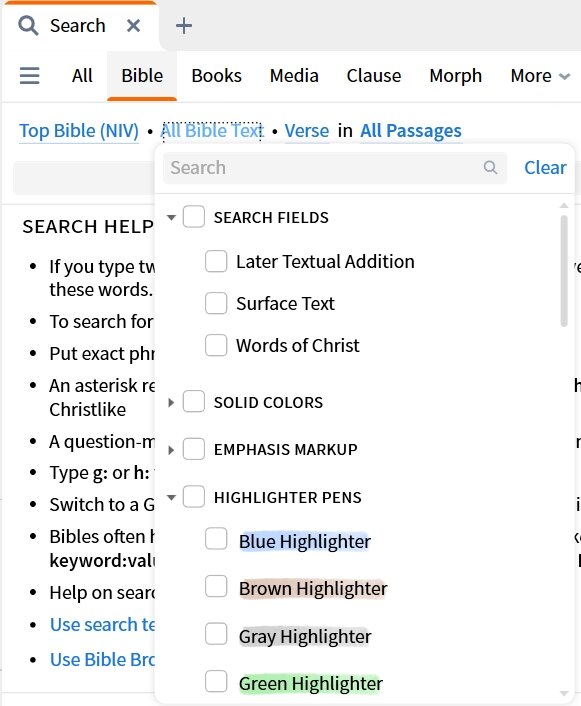The width and height of the screenshot is (581, 706).
Task: Choose the Green Highlighter swatch label
Action: pos(311,683)
